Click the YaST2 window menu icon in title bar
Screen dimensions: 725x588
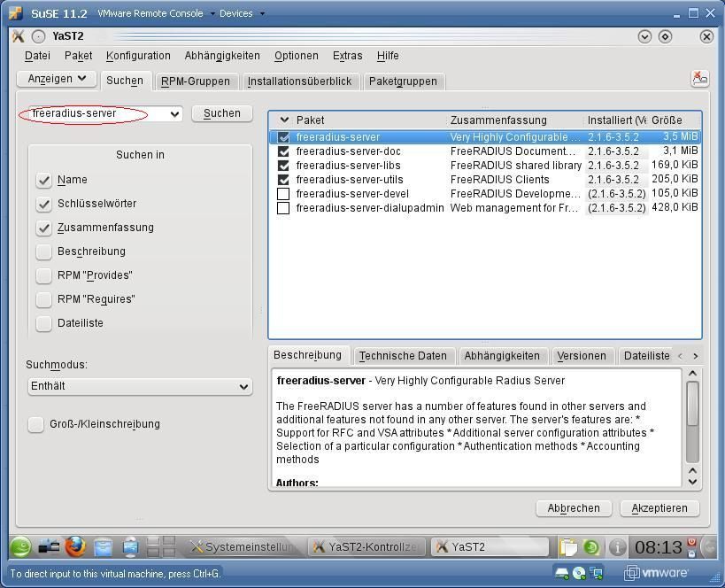(x=19, y=36)
